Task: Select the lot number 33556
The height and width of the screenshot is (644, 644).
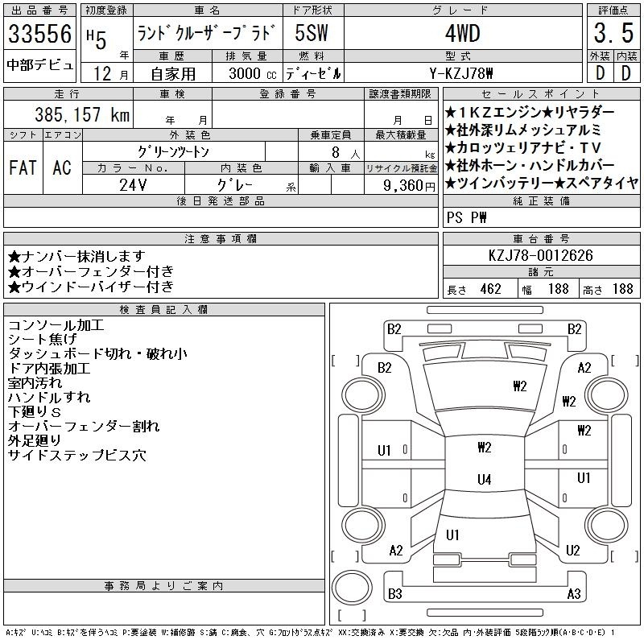Action: coord(40,35)
